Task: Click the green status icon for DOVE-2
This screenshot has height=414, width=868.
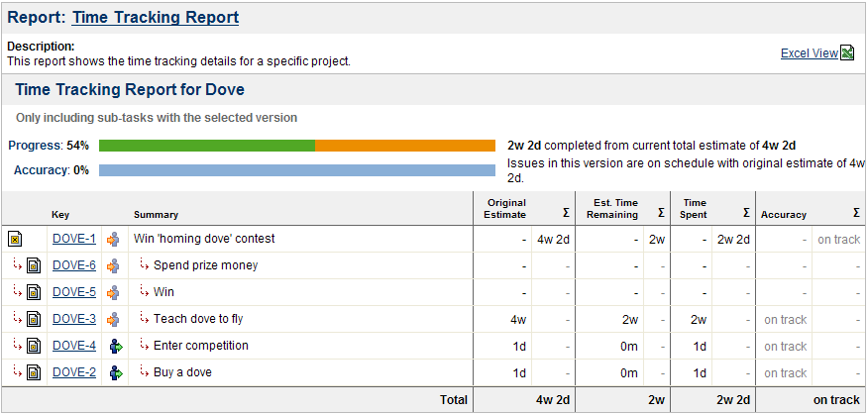Action: pyautogui.click(x=116, y=372)
